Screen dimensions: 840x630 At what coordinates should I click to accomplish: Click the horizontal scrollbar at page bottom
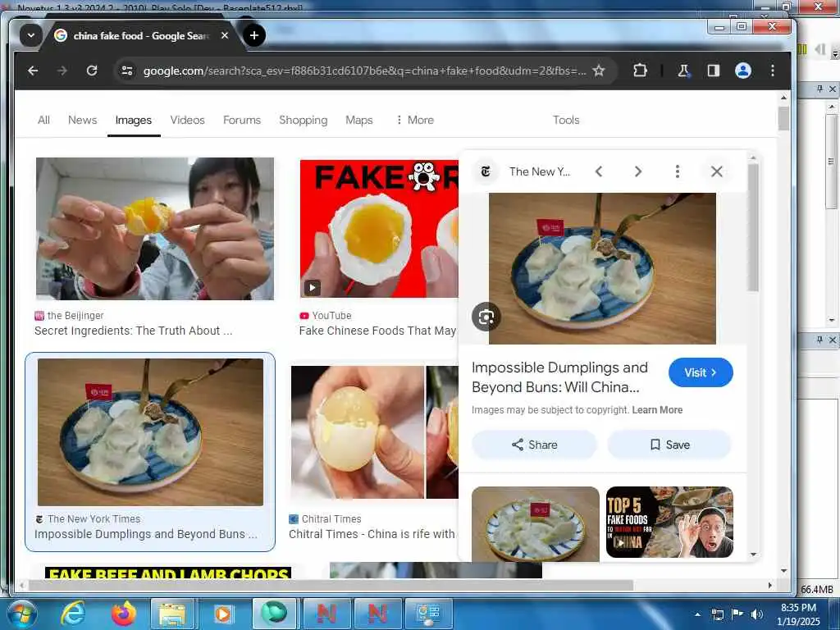[331, 585]
